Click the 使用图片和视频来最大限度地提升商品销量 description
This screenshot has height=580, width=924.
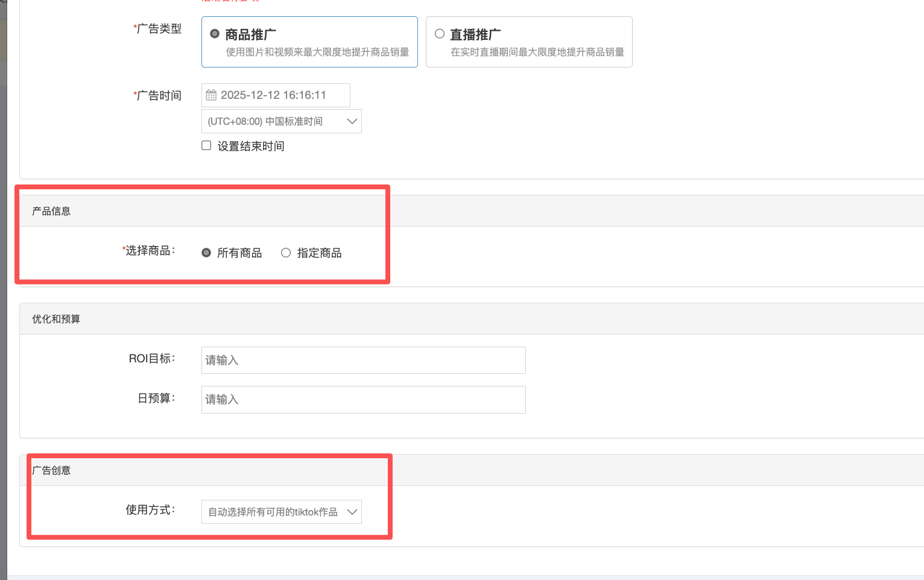tap(317, 52)
